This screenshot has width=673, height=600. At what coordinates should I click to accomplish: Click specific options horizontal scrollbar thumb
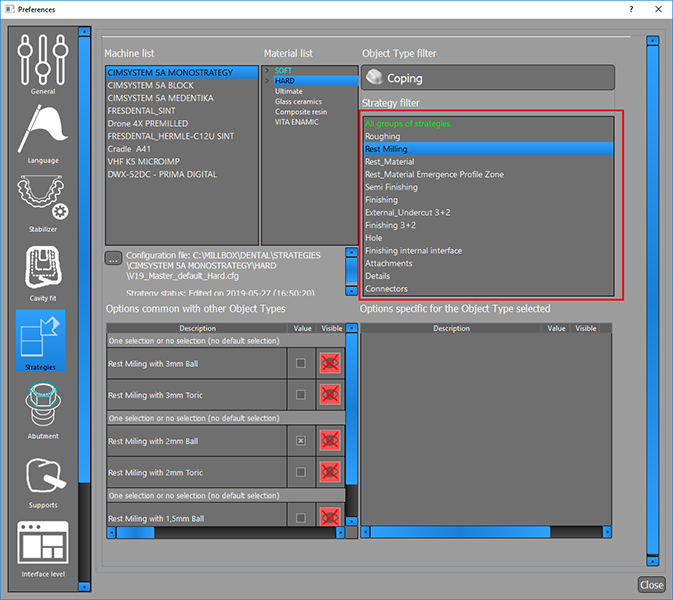click(x=460, y=532)
